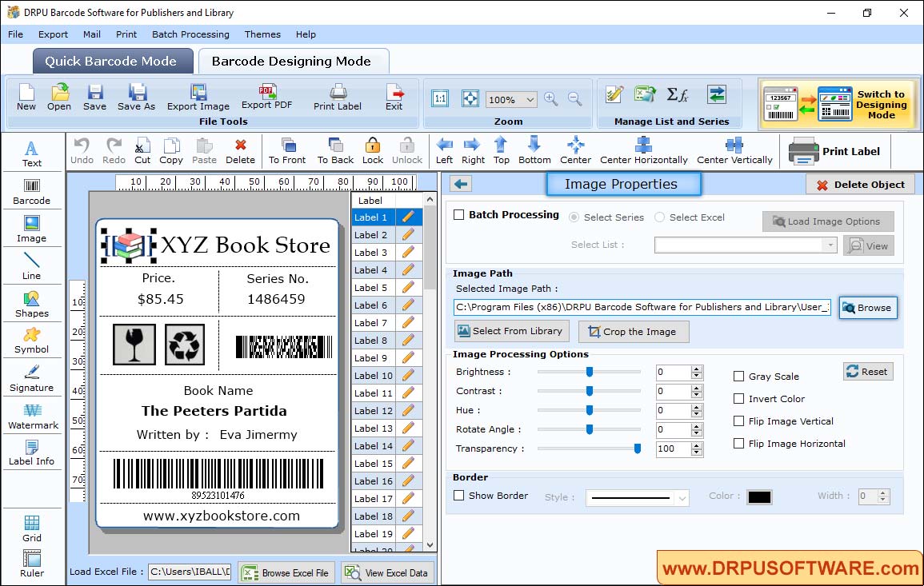The width and height of the screenshot is (924, 586).
Task: Choose the Select Series radio button
Action: (x=574, y=217)
